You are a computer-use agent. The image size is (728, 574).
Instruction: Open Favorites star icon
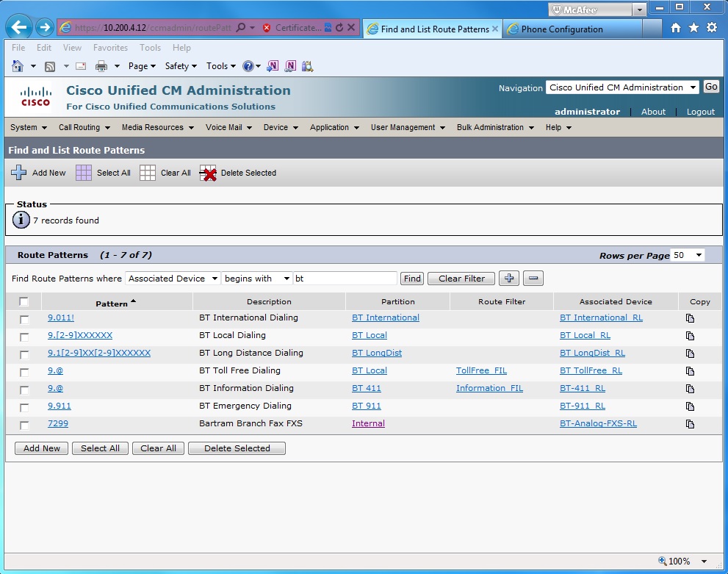(693, 28)
